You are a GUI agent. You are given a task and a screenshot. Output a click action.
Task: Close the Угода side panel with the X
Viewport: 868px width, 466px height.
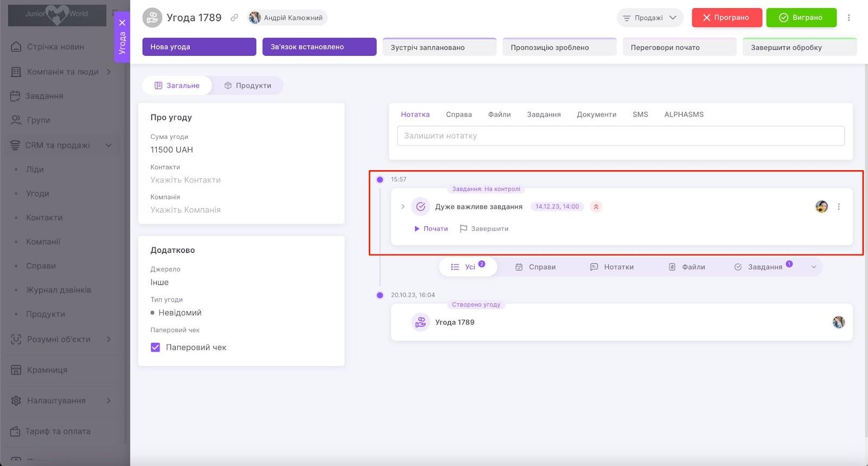point(122,23)
